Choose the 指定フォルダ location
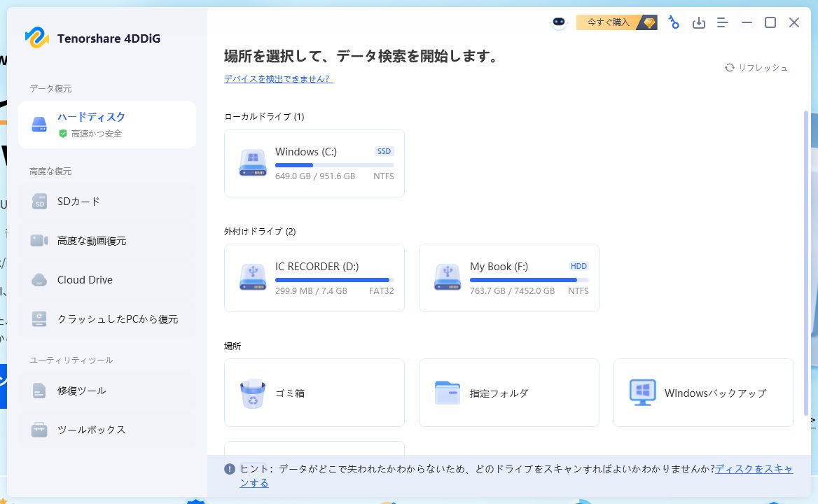The width and height of the screenshot is (818, 504). point(508,393)
